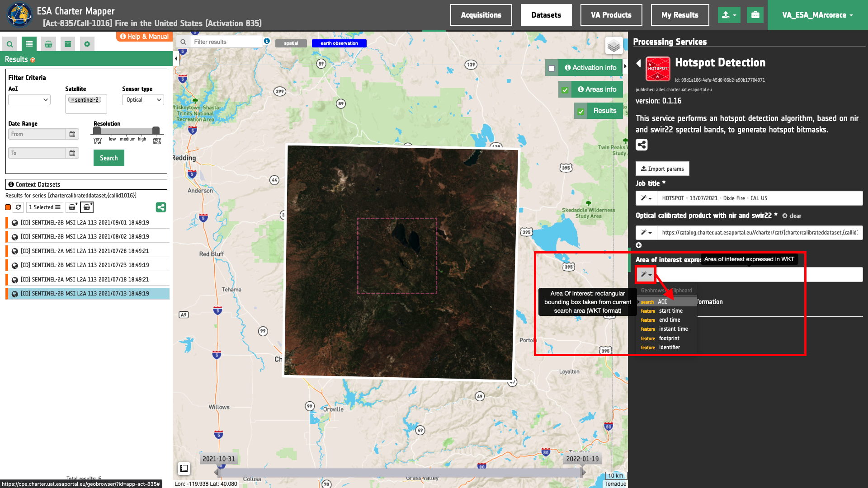This screenshot has width=868, height=488.
Task: Click the filter results info icon
Action: click(267, 41)
